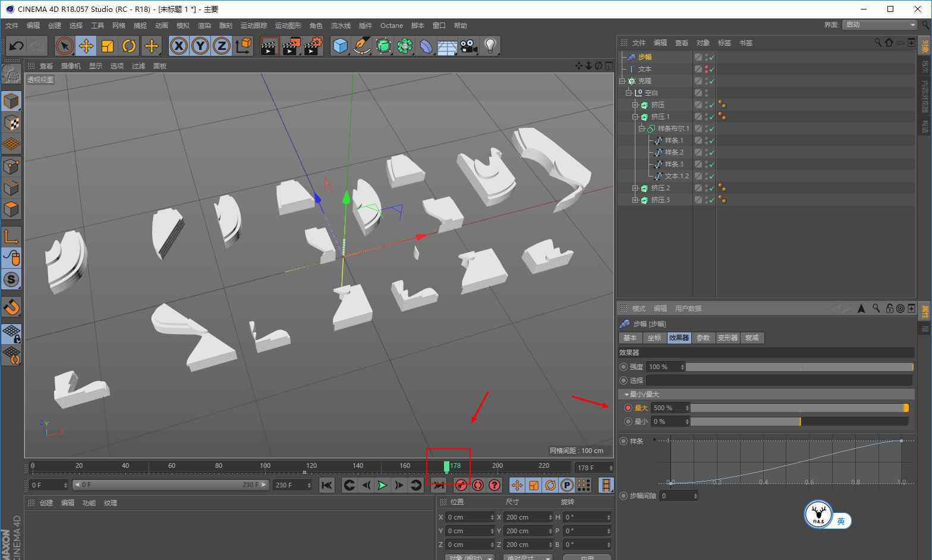Open the 界面 layout dropdown
This screenshot has height=560, width=932.
880,24
